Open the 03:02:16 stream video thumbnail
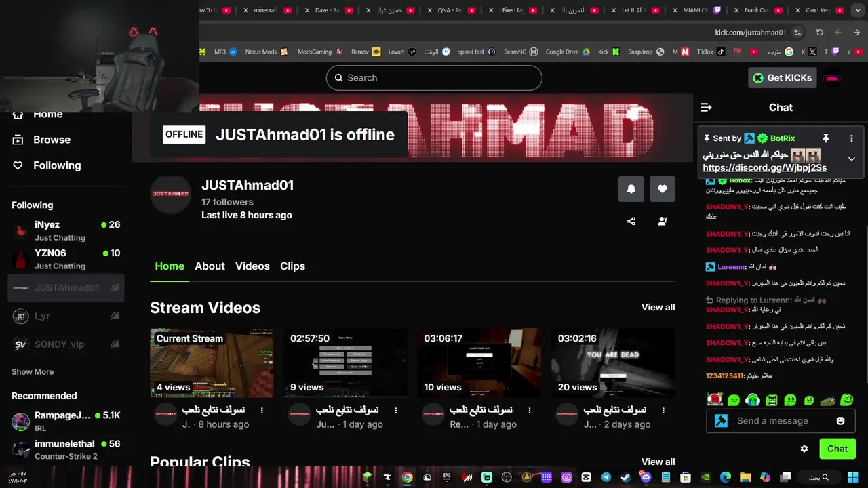 click(614, 363)
